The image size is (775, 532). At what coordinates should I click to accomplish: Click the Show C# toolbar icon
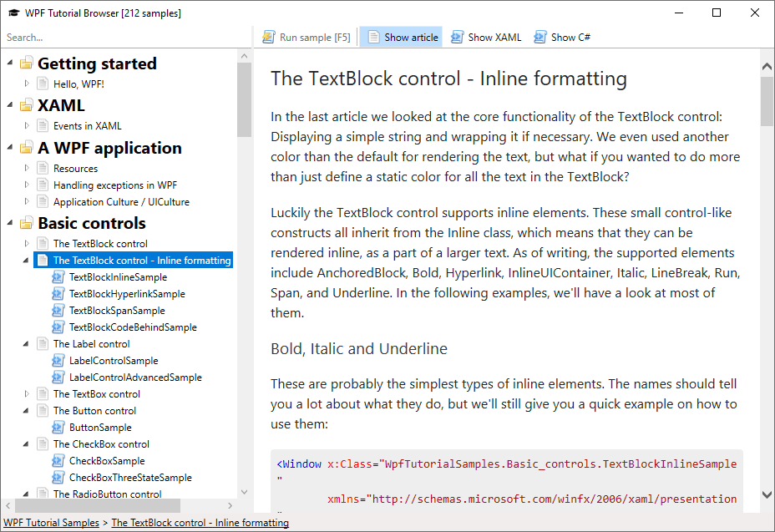[539, 36]
